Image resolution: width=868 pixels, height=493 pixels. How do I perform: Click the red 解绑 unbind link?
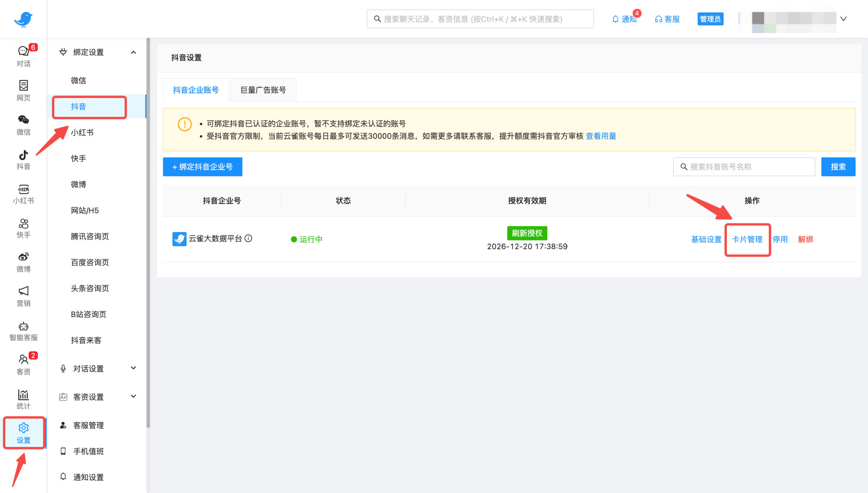pos(806,239)
